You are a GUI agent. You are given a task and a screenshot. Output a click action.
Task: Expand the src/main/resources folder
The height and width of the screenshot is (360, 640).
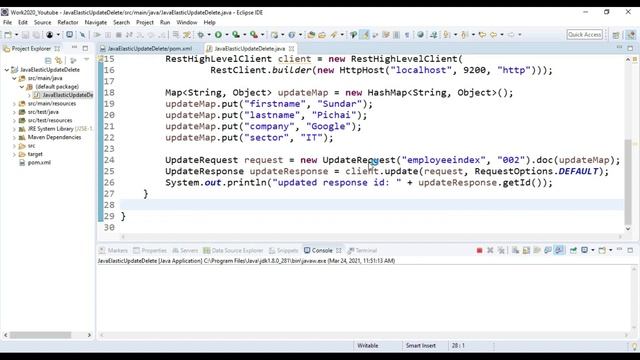(x=14, y=104)
